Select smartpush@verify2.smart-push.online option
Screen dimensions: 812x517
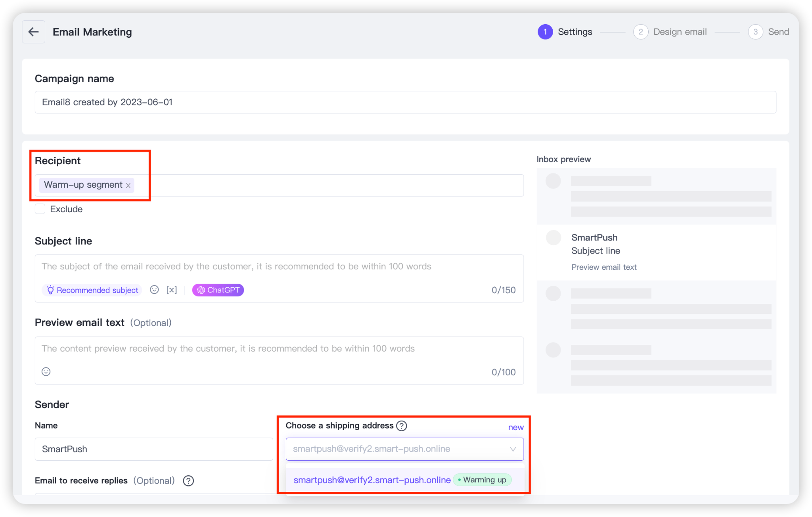point(372,480)
